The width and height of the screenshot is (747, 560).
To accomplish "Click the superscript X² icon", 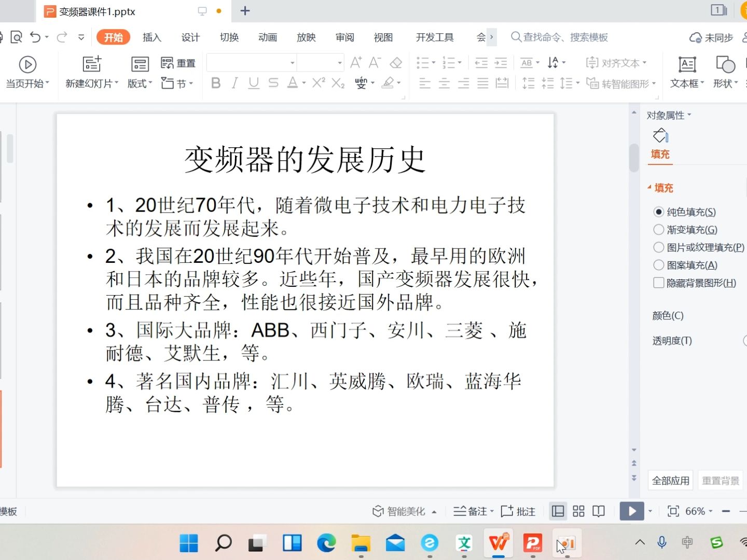I will tap(319, 82).
